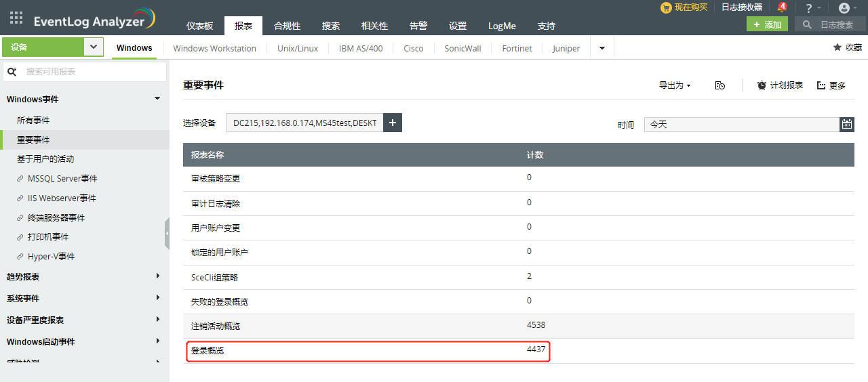Open the help question mark icon
Image resolution: width=868 pixels, height=382 pixels.
coord(808,8)
